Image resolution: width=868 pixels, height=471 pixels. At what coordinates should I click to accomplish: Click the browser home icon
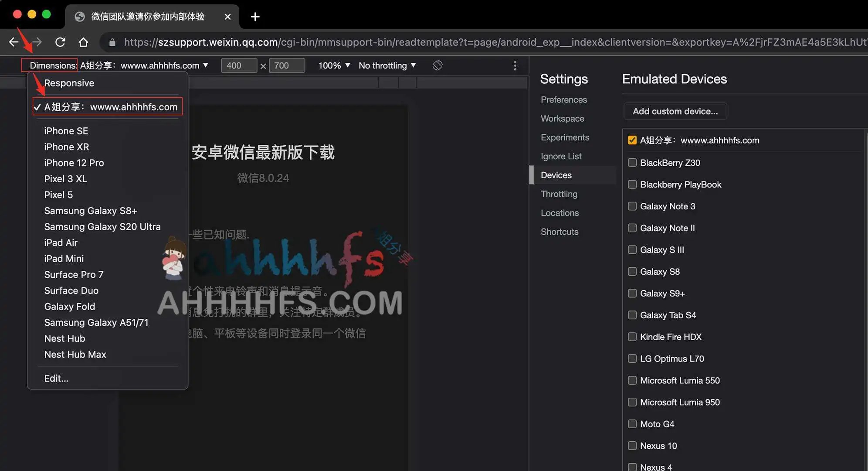click(83, 42)
